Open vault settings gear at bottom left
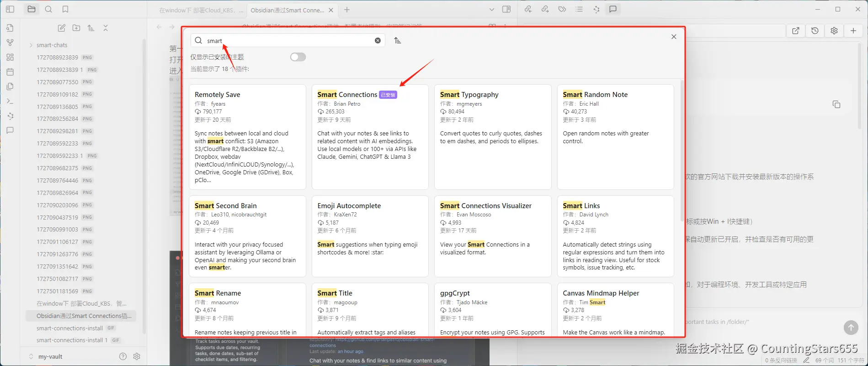Screen dimensions: 868x366 pos(137,356)
